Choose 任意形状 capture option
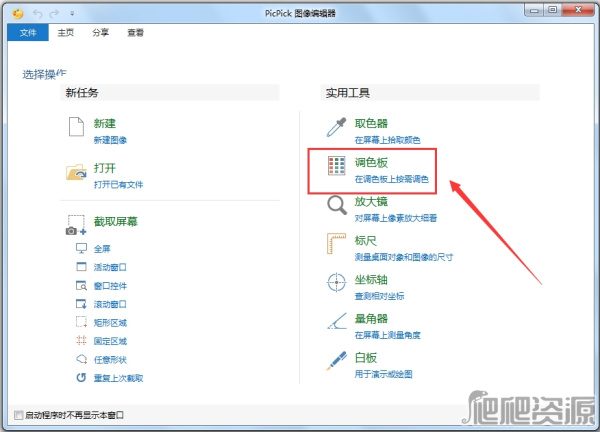Image resolution: width=600 pixels, height=432 pixels. coord(110,360)
